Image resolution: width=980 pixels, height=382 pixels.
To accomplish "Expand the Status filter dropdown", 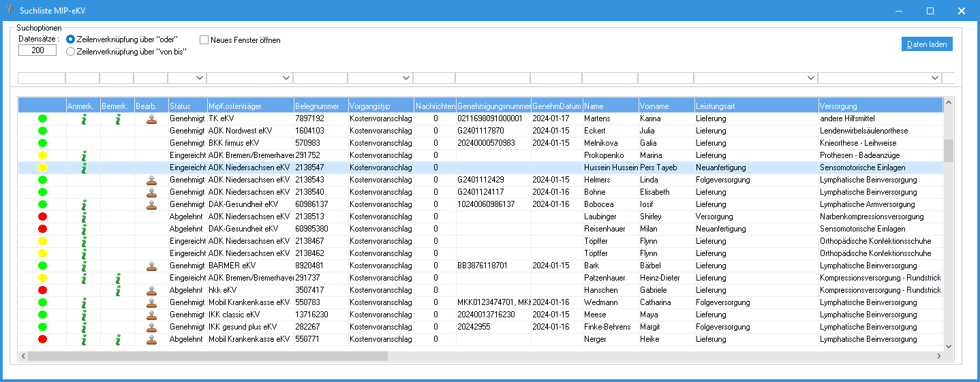I will (x=200, y=78).
